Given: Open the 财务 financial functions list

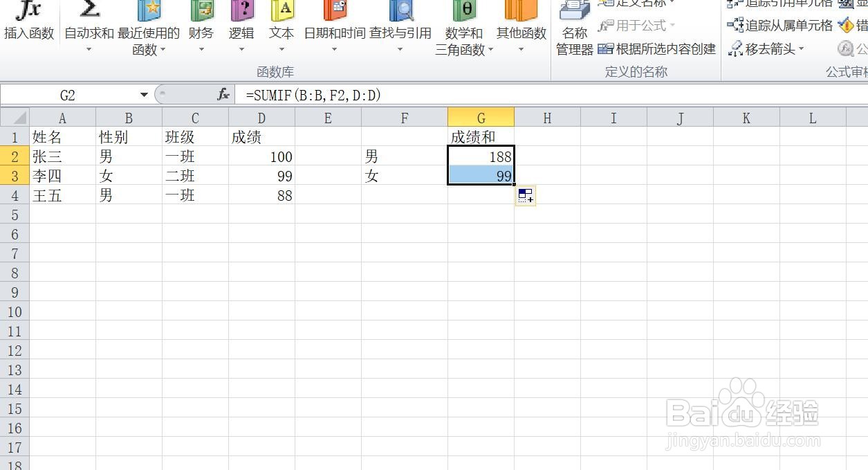Looking at the screenshot, I should point(201,28).
